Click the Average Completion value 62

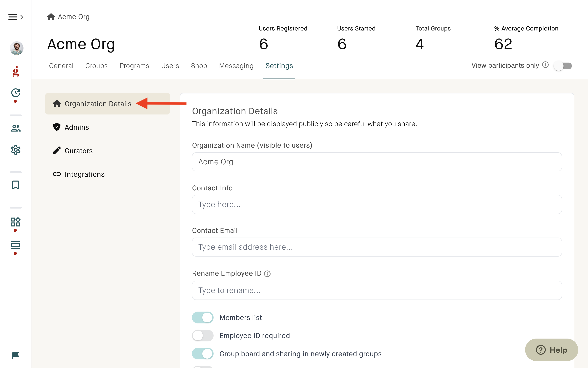click(503, 44)
